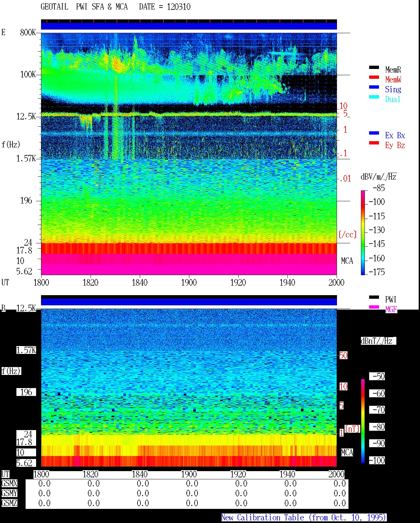
Task: Select the DATE = 120310 text
Action: click(x=165, y=7)
